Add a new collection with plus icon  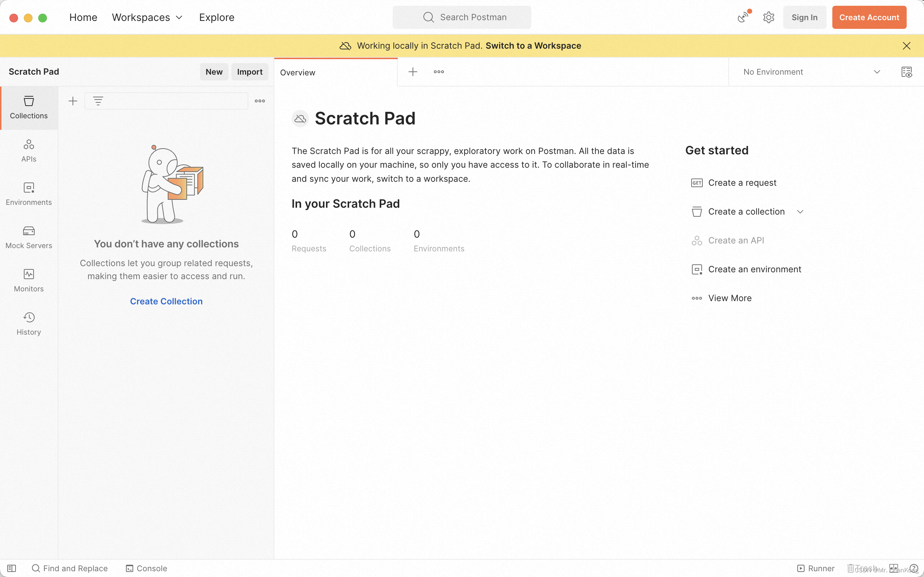pyautogui.click(x=73, y=101)
